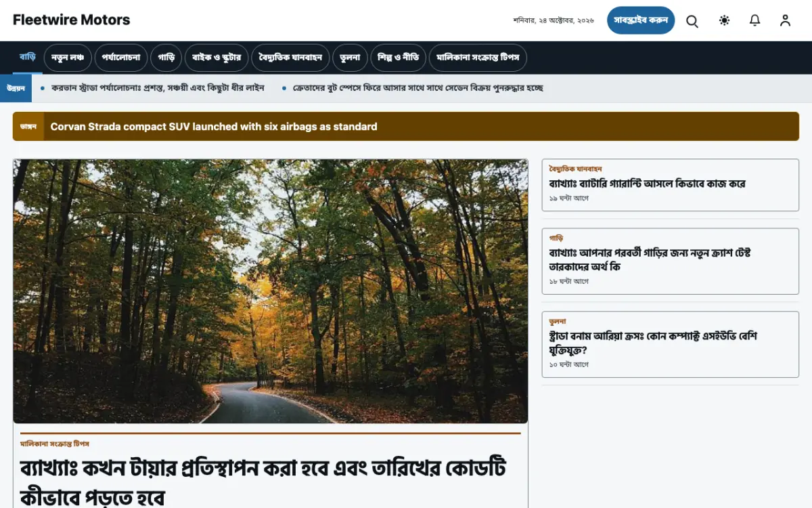Click গাড়ি category label in sidebar card
The height and width of the screenshot is (508, 812).
click(x=556, y=238)
